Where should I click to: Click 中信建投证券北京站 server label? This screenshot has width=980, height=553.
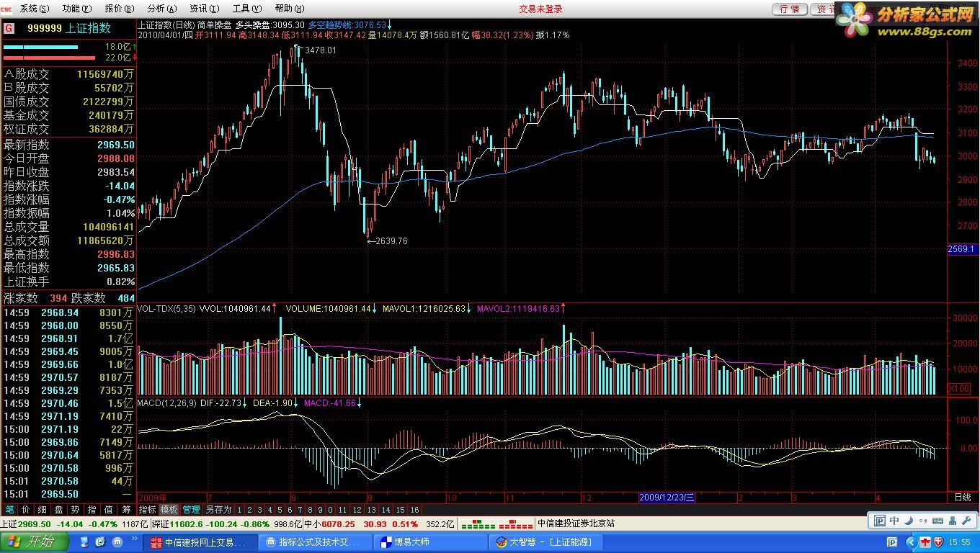point(576,523)
